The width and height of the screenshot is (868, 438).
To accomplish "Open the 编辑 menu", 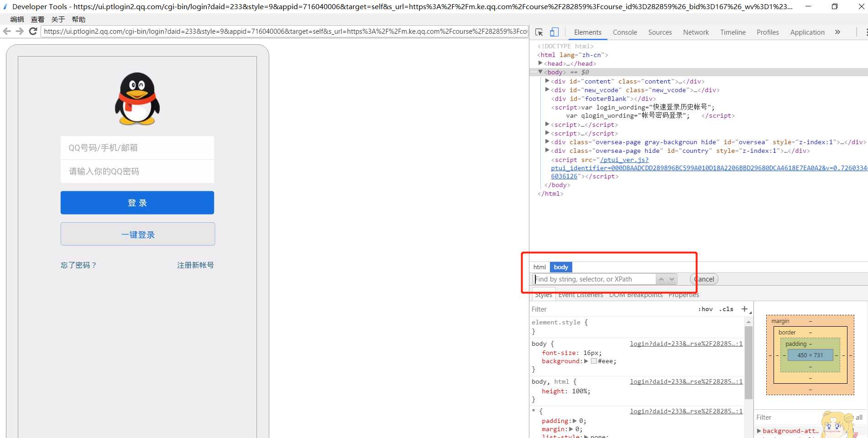I will point(17,19).
